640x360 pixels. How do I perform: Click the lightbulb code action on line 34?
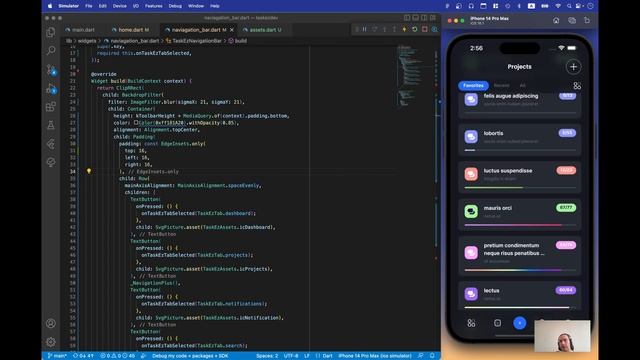pos(89,171)
